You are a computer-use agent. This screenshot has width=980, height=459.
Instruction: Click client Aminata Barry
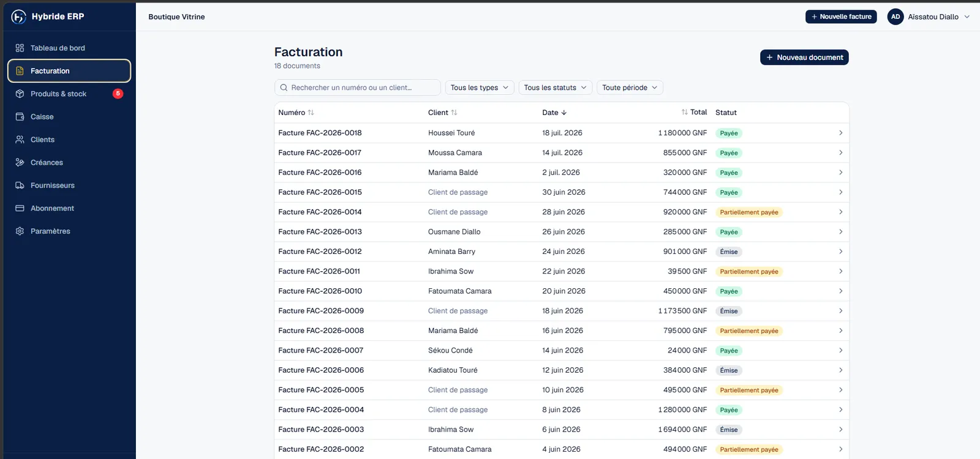point(451,252)
